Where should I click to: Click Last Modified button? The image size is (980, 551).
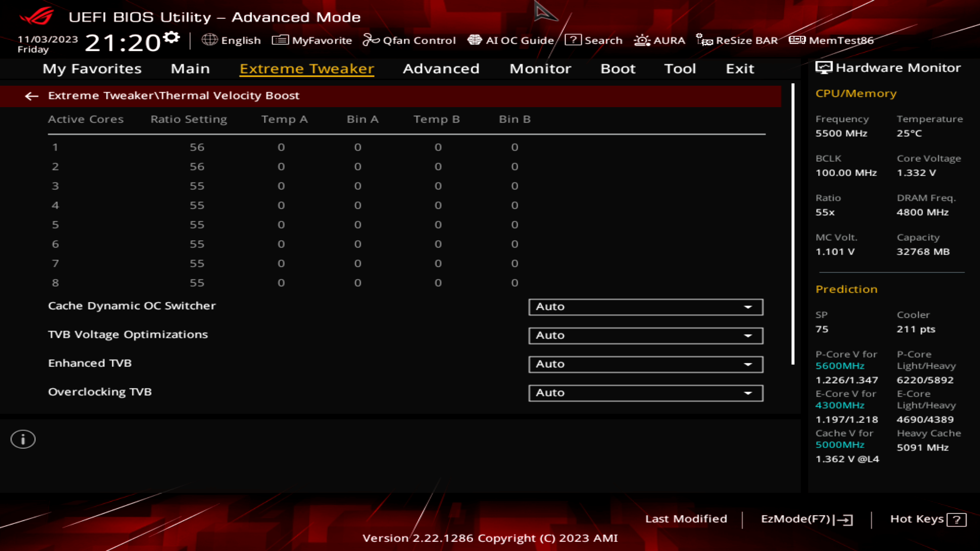(x=686, y=518)
